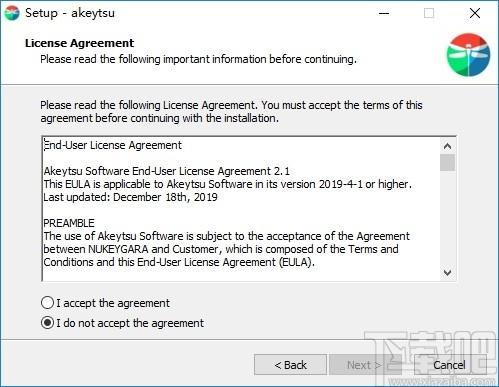Click the disabled Next button
Screen dimensions: 499x387
coord(364,365)
